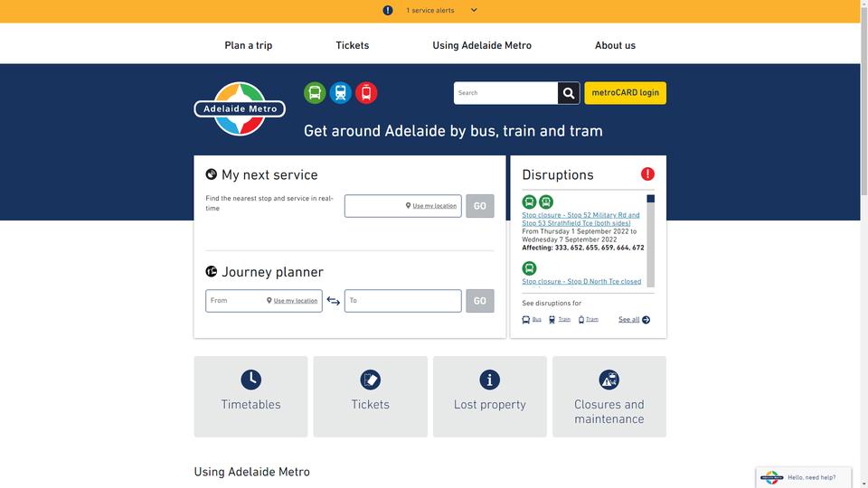868x488 pixels.
Task: Open the Lost property tile
Action: 490,396
